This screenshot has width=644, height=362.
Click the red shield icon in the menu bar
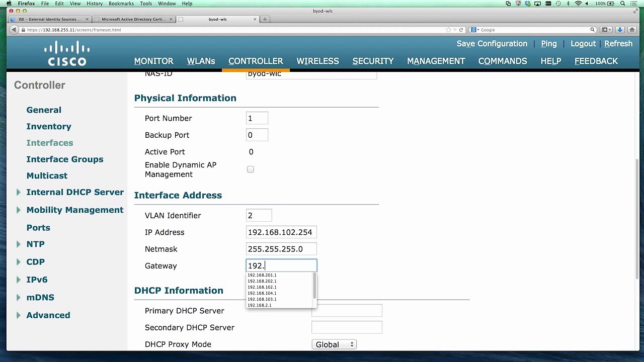tap(518, 4)
